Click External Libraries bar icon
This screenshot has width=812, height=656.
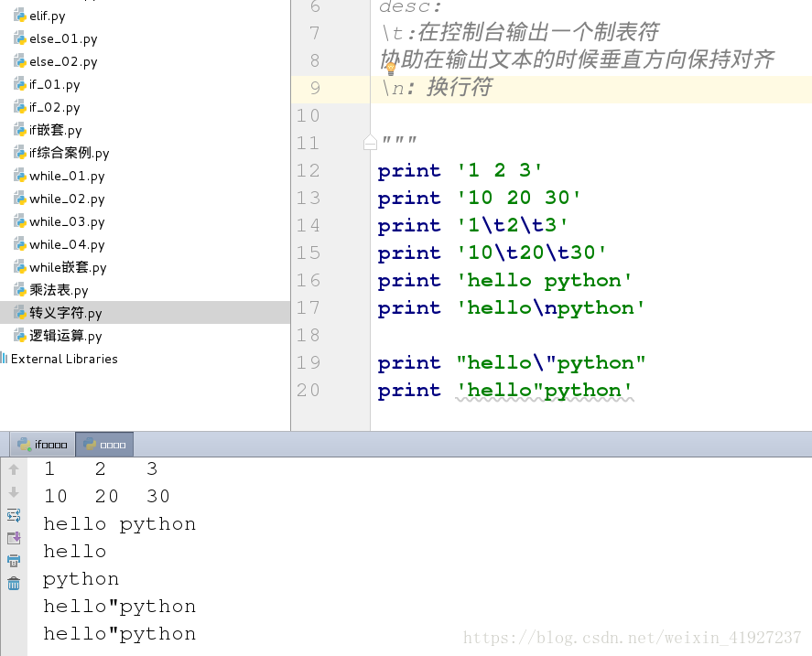5,359
